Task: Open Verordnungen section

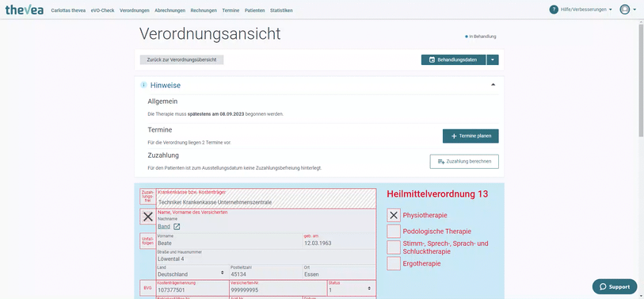Action: point(135,10)
